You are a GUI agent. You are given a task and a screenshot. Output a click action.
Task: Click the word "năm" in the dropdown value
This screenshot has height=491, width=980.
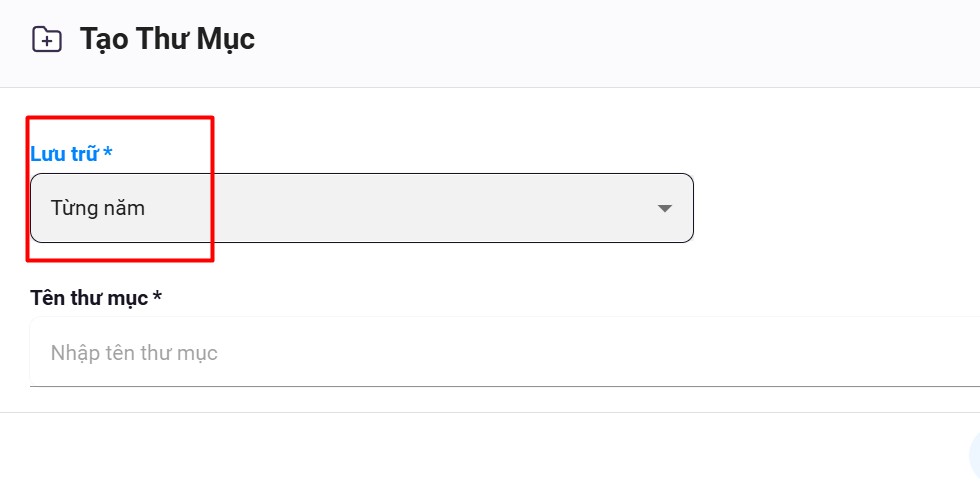pyautogui.click(x=124, y=208)
